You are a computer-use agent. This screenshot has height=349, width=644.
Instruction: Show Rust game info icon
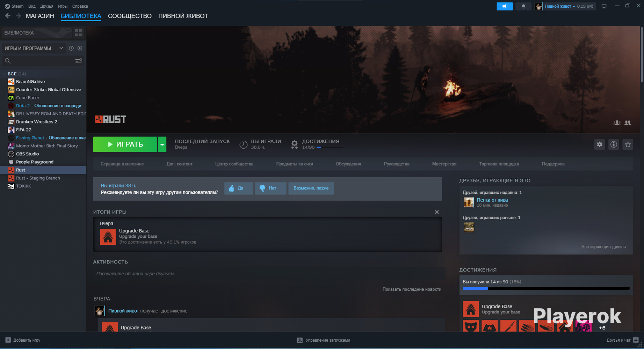pyautogui.click(x=614, y=144)
